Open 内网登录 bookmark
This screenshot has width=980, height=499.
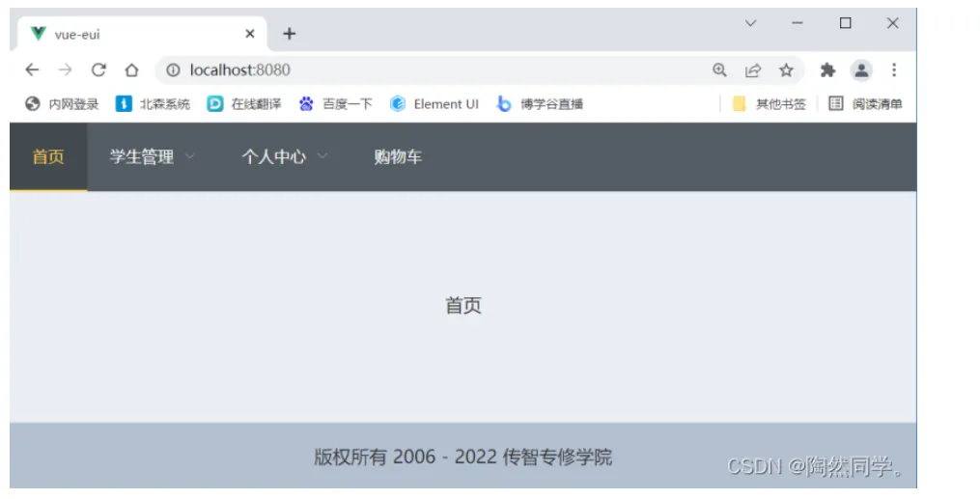62,104
